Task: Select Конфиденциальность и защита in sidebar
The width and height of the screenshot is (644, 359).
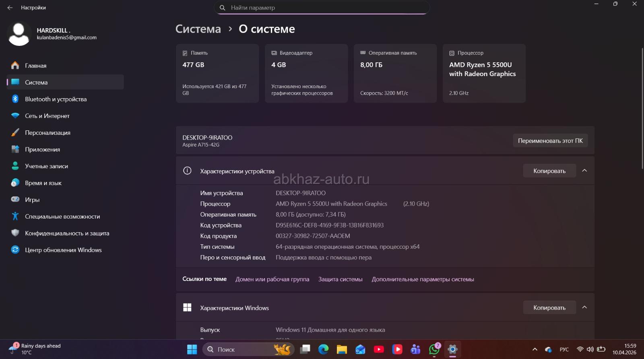Action: coord(67,233)
